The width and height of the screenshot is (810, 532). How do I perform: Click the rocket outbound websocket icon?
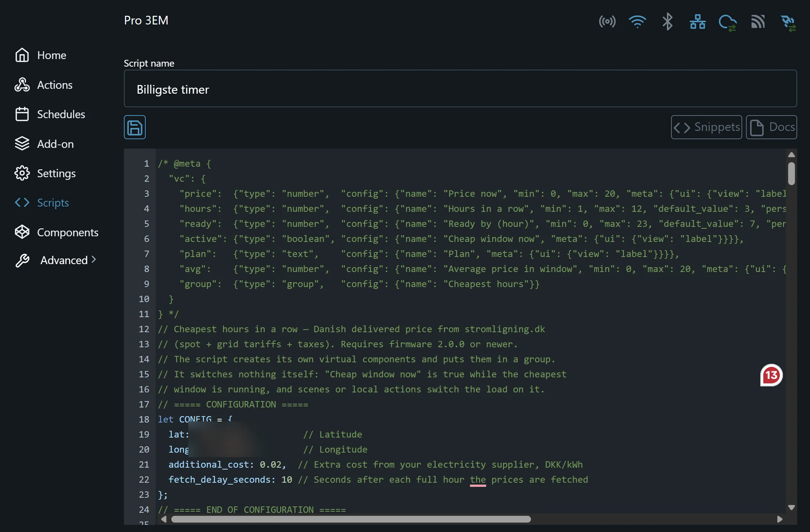788,23
